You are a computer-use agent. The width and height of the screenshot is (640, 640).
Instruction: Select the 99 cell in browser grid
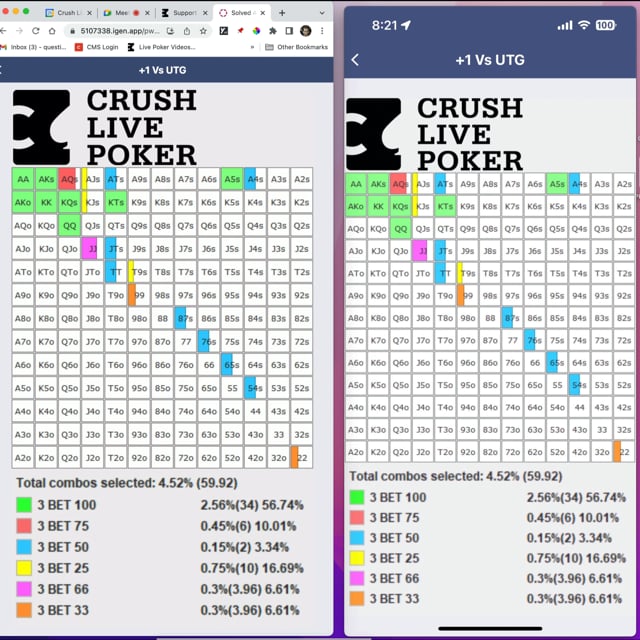pos(139,295)
